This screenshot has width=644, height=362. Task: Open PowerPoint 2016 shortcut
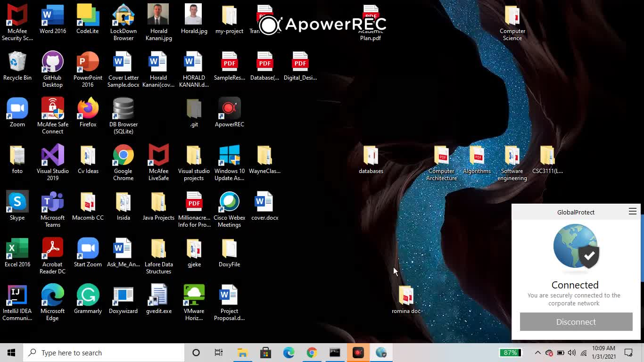click(88, 69)
